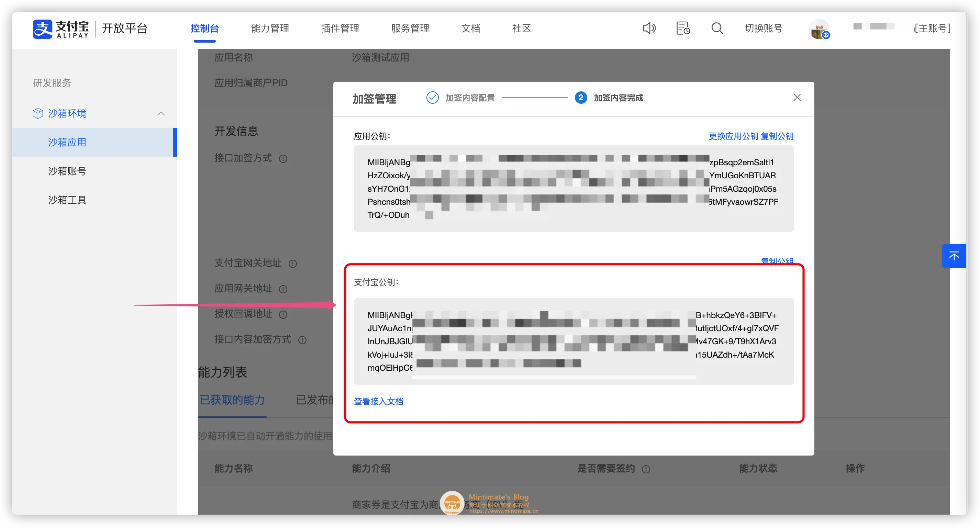Click 更换应用公钥 link
Image resolution: width=980 pixels, height=527 pixels.
click(733, 136)
